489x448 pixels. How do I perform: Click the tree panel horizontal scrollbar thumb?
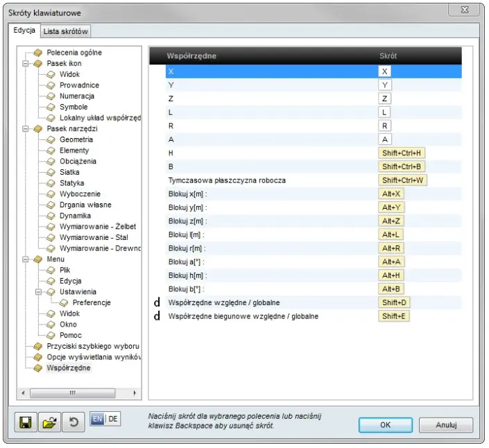click(x=72, y=393)
